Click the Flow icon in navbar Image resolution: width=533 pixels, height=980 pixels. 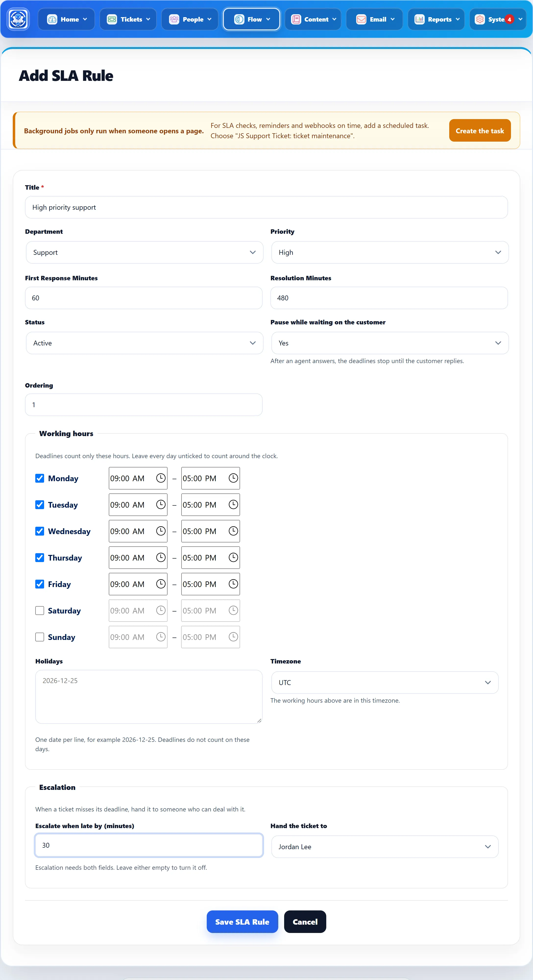click(x=239, y=19)
